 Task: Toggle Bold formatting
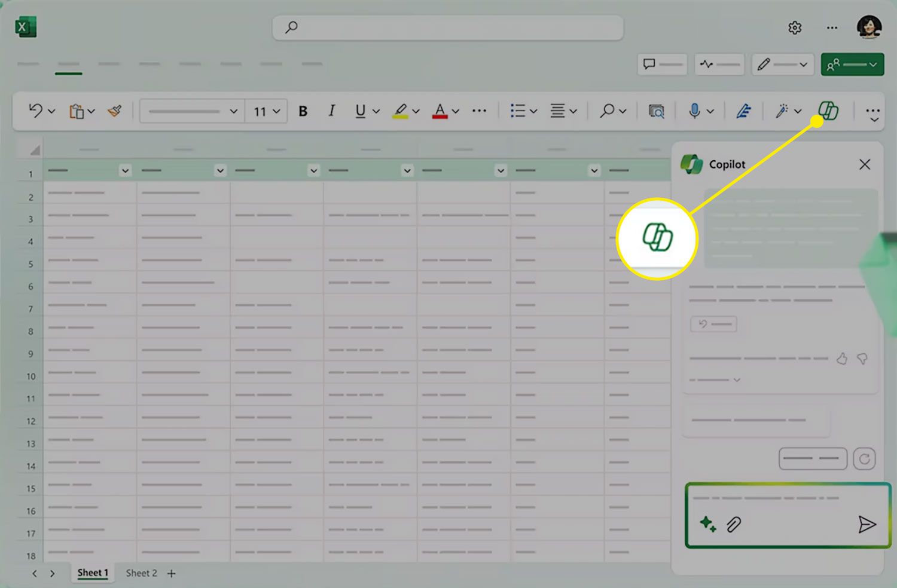(303, 111)
